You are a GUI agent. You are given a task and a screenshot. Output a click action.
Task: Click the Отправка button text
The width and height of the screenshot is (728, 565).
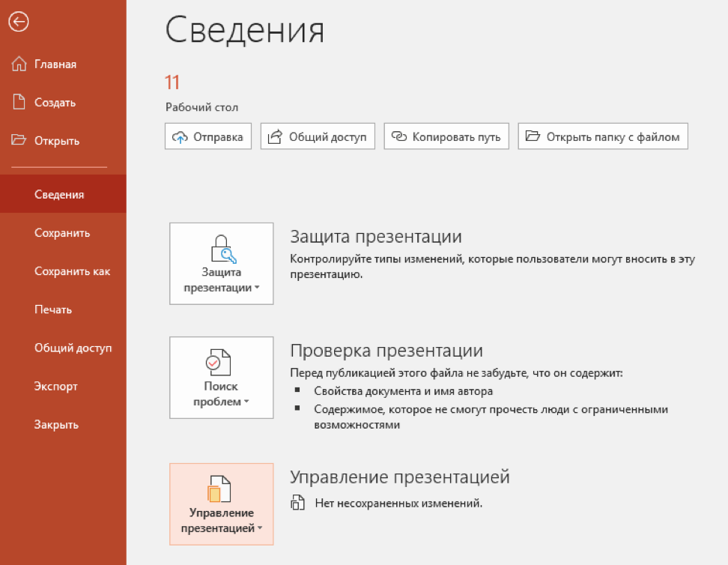[x=218, y=137]
